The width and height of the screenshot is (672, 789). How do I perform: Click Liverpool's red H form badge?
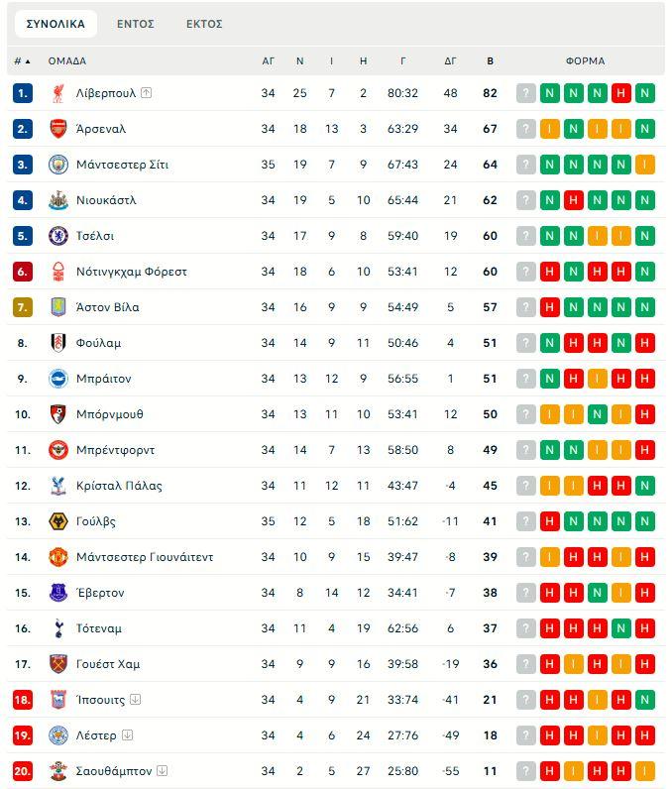tap(621, 93)
